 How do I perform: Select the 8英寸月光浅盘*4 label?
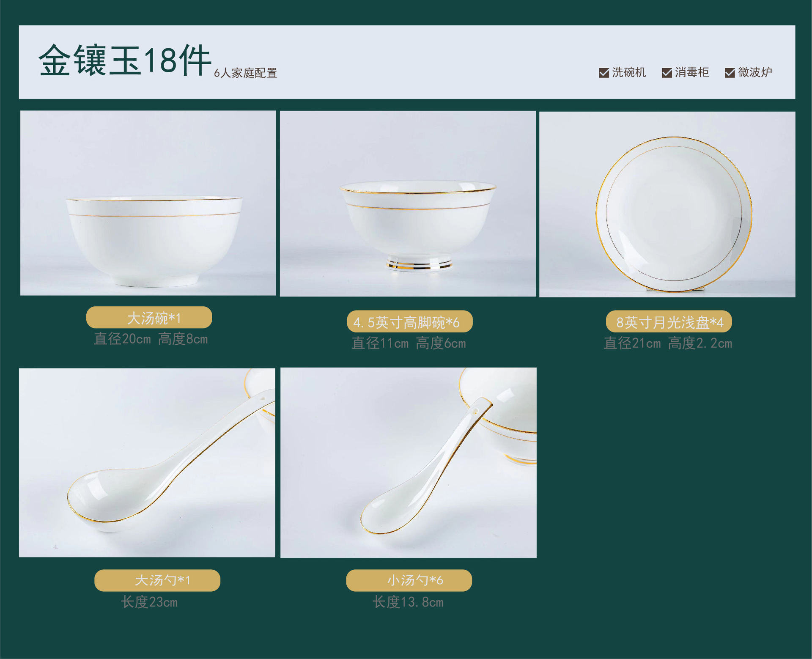(669, 321)
